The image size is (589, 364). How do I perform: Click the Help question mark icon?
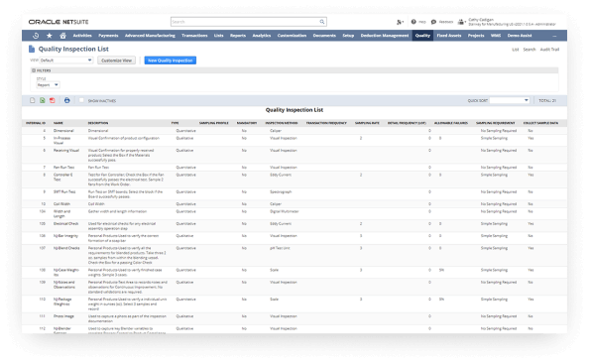click(413, 22)
